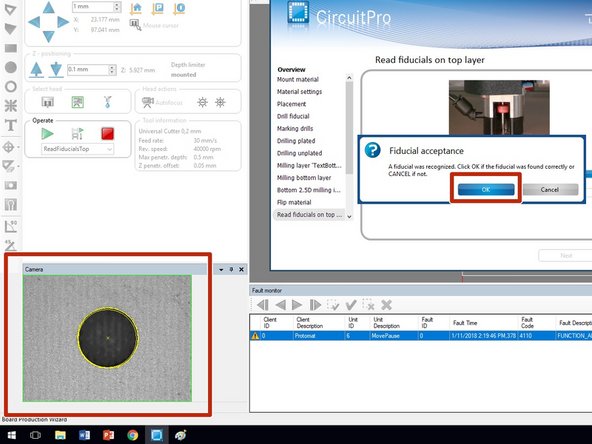The image size is (592, 444).
Task: Select the camera head icon
Action: 77,102
